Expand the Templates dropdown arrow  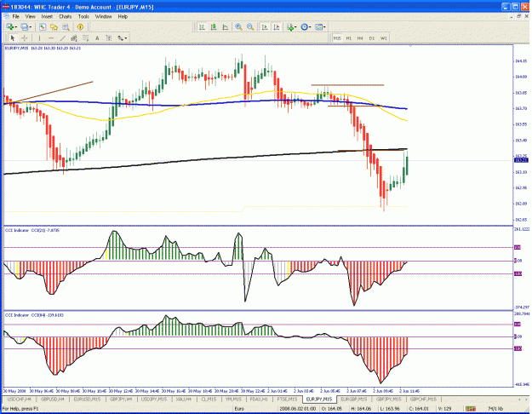(x=324, y=27)
